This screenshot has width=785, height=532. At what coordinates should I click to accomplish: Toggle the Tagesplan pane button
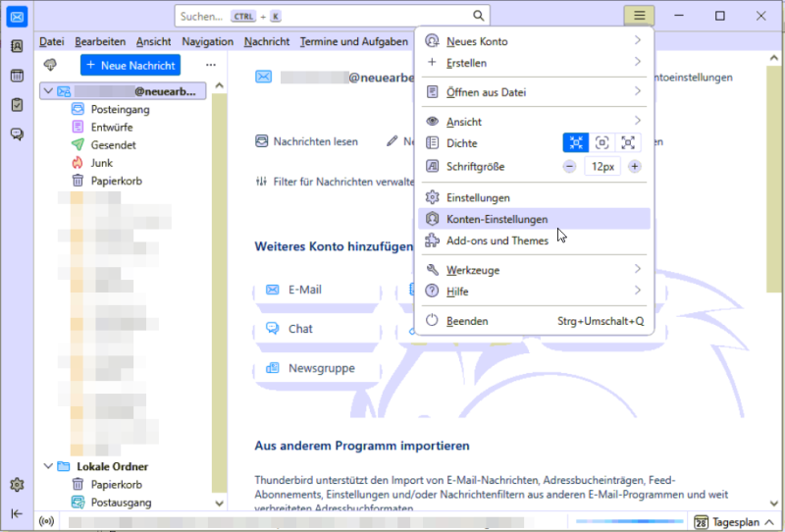[734, 522]
